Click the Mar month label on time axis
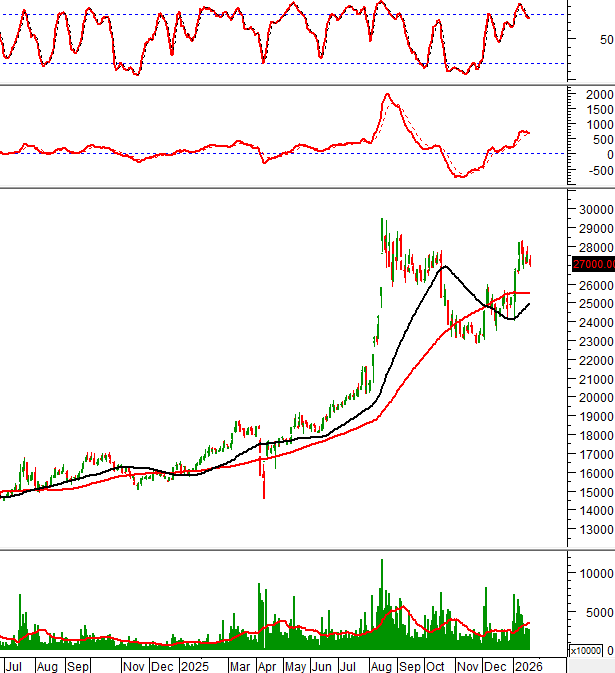615x673 pixels. coord(239,665)
